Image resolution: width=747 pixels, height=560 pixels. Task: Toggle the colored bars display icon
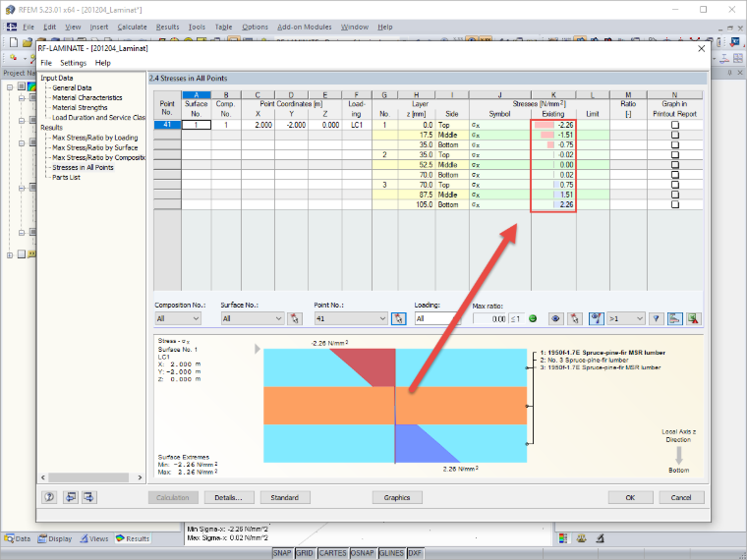(x=674, y=318)
